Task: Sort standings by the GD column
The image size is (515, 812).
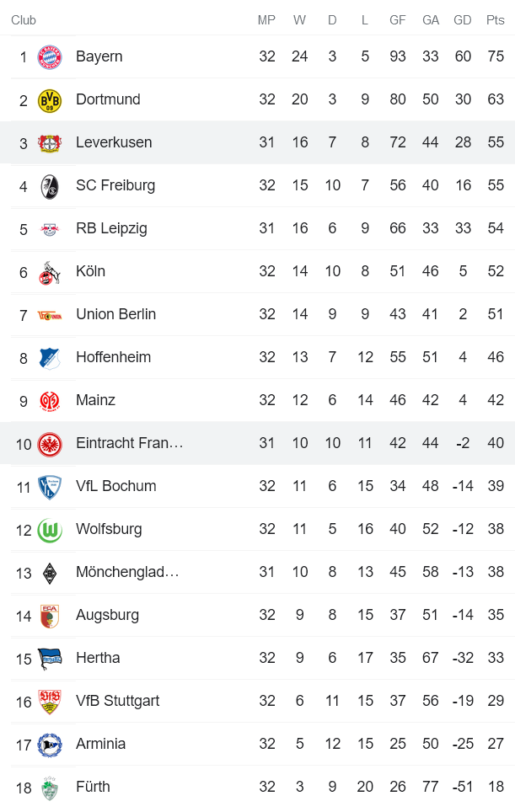Action: [463, 19]
